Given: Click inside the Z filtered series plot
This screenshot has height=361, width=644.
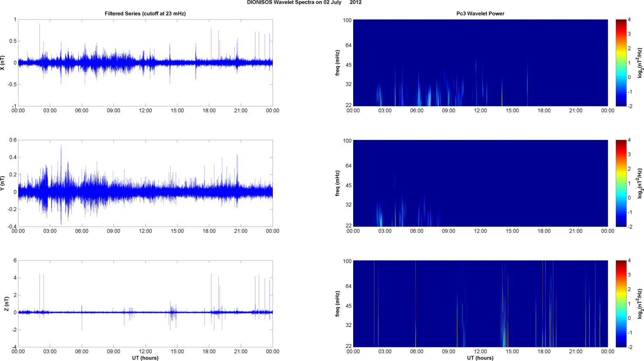Looking at the screenshot, I should click(145, 304).
